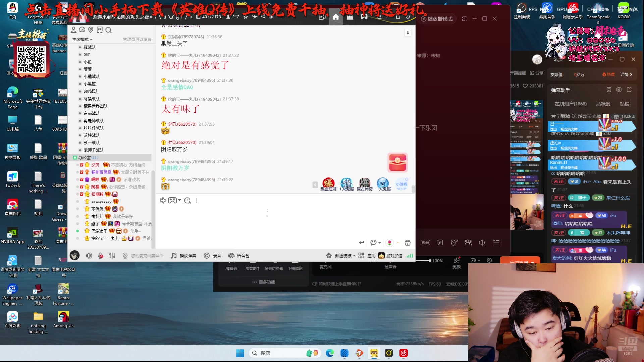This screenshot has height=362, width=644.
Task: Click the 词 lyrics icon in music player
Action: (440, 242)
